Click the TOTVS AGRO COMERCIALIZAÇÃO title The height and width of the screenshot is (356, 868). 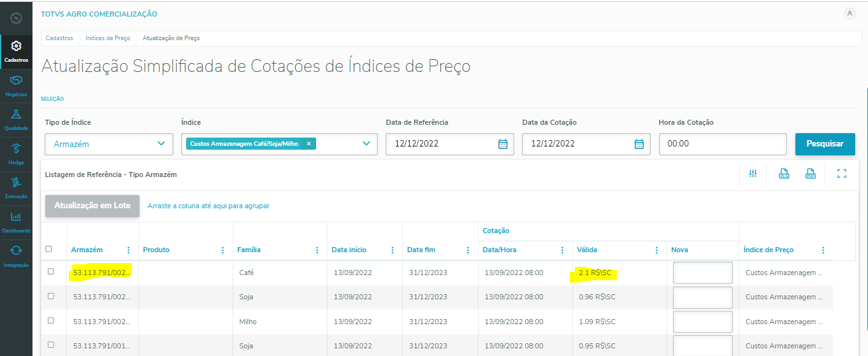pyautogui.click(x=99, y=14)
